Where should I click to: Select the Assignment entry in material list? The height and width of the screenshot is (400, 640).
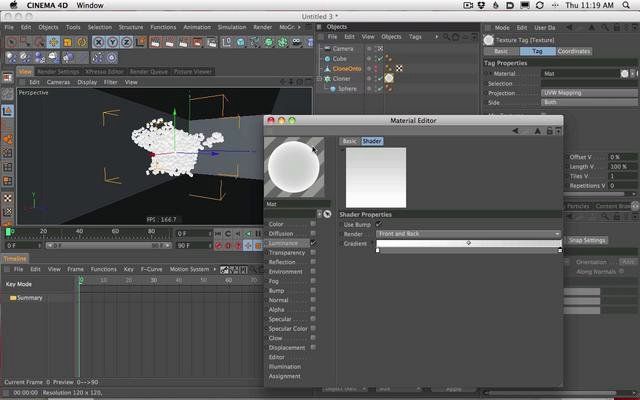pos(284,376)
